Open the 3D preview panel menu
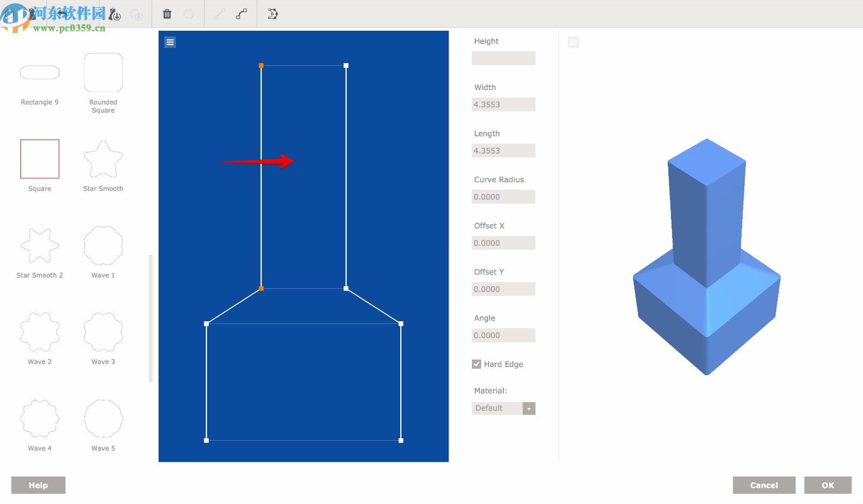Image resolution: width=863 pixels, height=504 pixels. (x=573, y=42)
